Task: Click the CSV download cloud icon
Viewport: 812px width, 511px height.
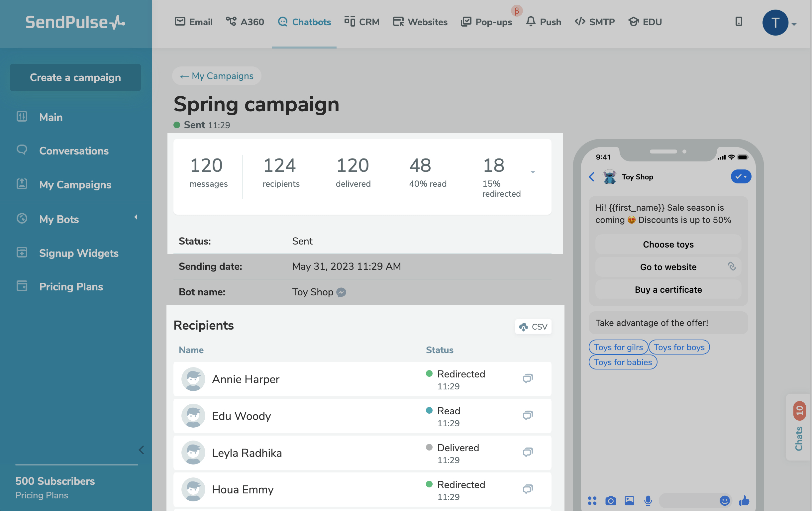Action: [x=523, y=327]
